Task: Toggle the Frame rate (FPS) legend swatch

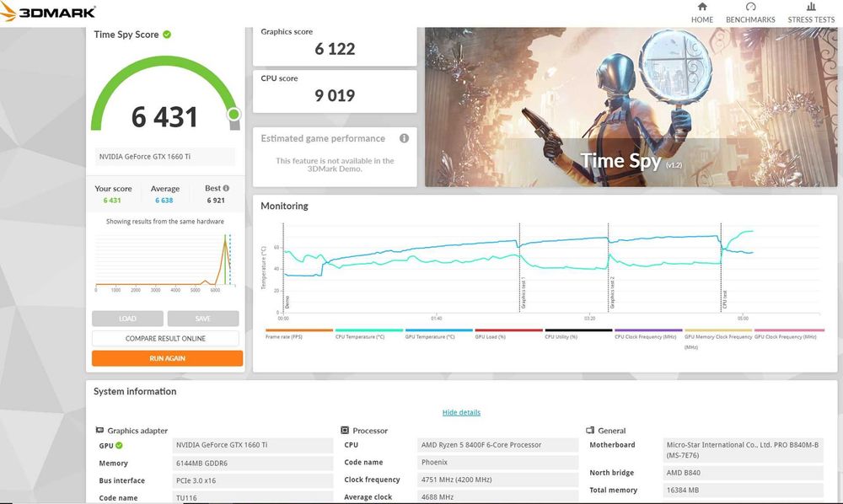Action: pos(299,330)
